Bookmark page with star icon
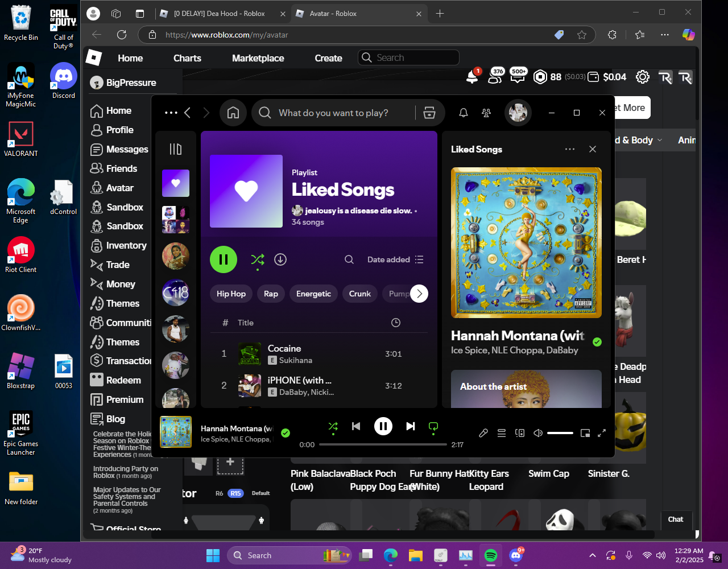The height and width of the screenshot is (569, 728). tap(582, 35)
